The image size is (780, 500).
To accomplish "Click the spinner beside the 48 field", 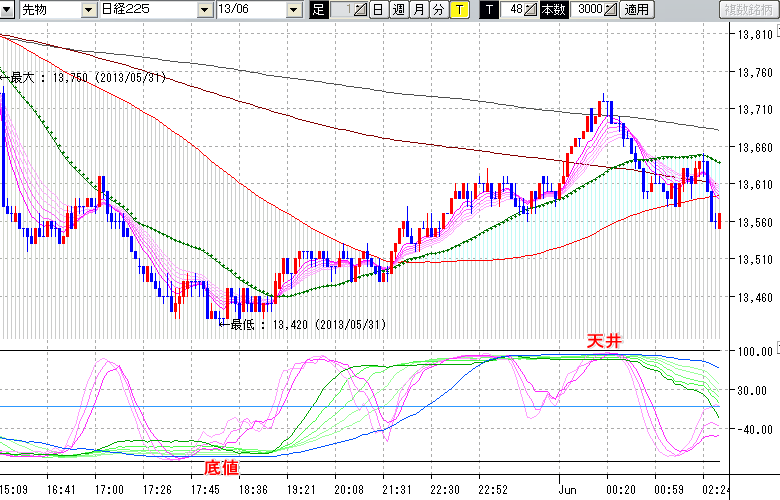I will [532, 10].
